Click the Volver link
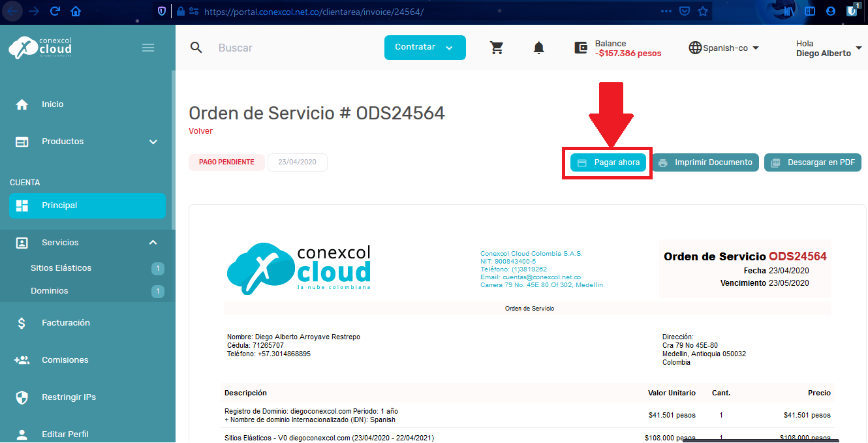 tap(200, 131)
